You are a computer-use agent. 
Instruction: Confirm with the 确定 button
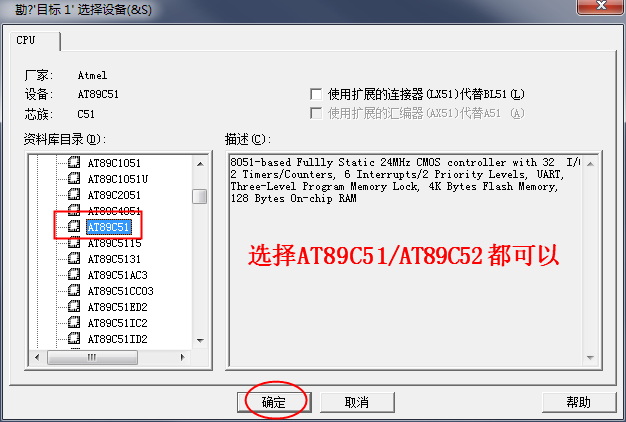pos(274,402)
